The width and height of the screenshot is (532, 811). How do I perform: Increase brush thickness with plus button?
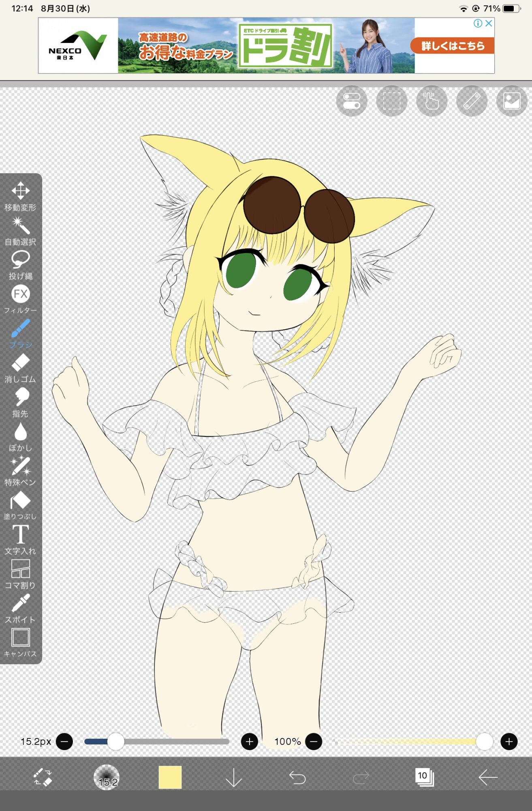point(250,742)
